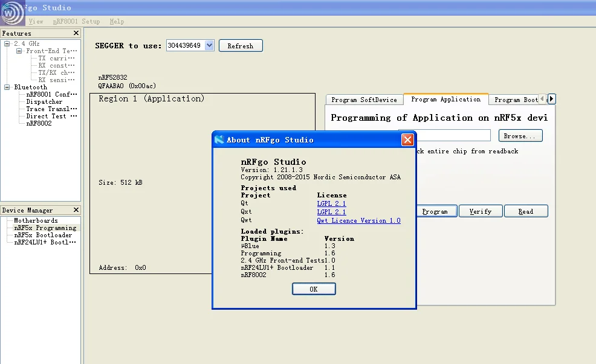Screen dimensions: 596x364
Task: Close the Device Manager panel
Action: click(x=76, y=210)
